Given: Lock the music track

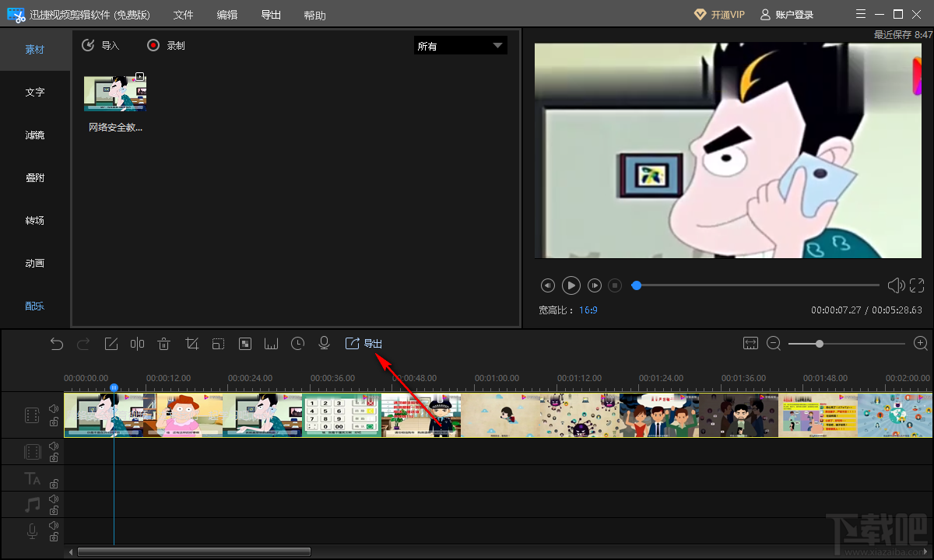Looking at the screenshot, I should 54,511.
